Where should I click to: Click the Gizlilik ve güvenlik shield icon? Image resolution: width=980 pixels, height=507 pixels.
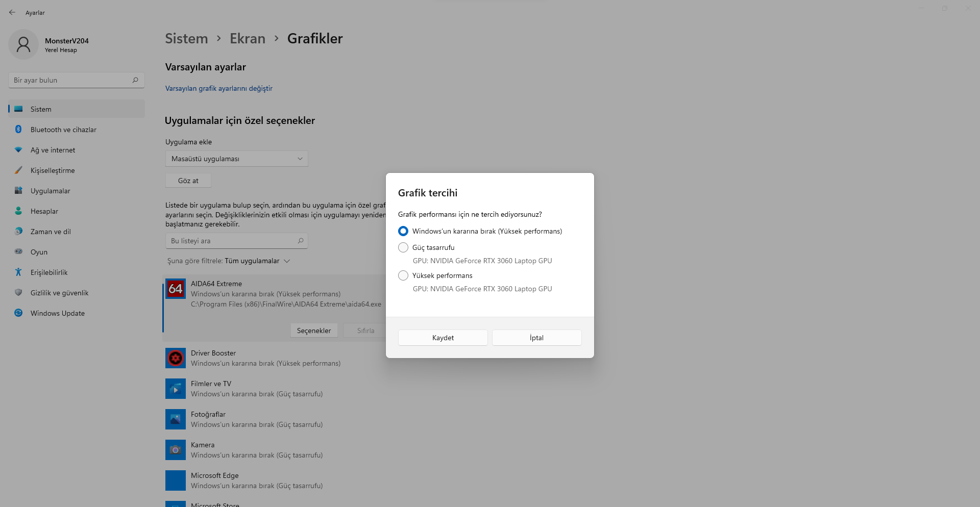tap(18, 293)
